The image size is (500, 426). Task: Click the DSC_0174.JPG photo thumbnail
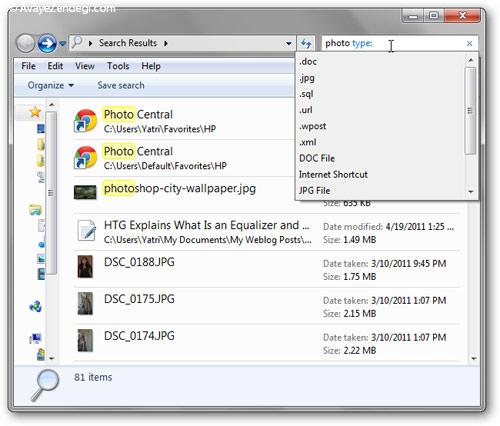pyautogui.click(x=85, y=340)
